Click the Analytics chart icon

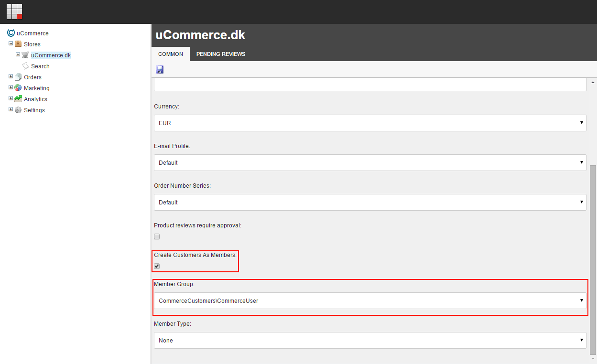point(18,99)
